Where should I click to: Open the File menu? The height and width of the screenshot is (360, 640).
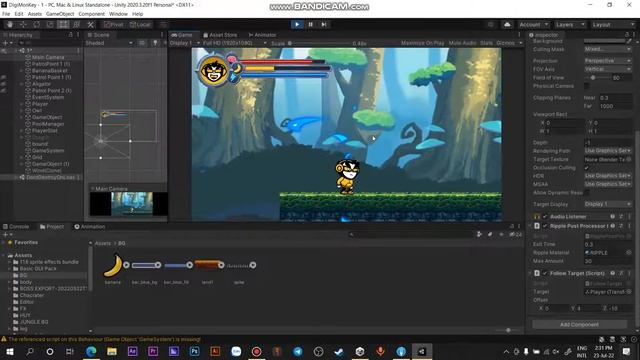[x=6, y=14]
